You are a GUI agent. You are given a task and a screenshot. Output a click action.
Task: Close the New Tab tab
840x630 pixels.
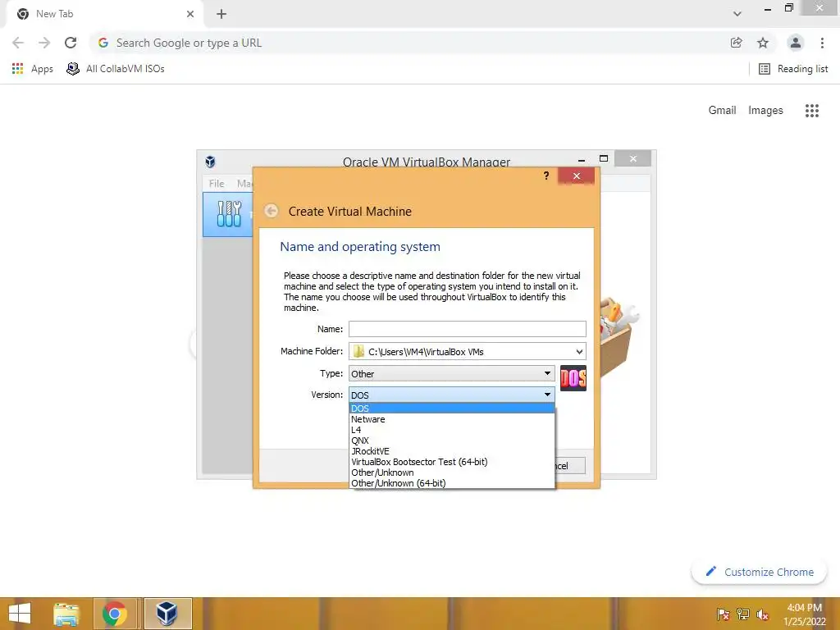coord(190,14)
